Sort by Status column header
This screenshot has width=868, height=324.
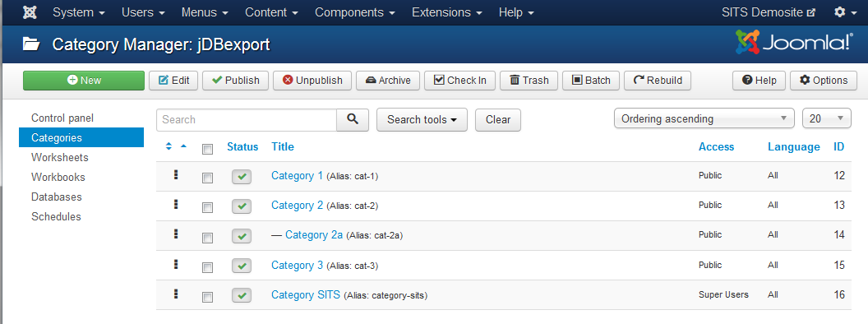pyautogui.click(x=242, y=146)
